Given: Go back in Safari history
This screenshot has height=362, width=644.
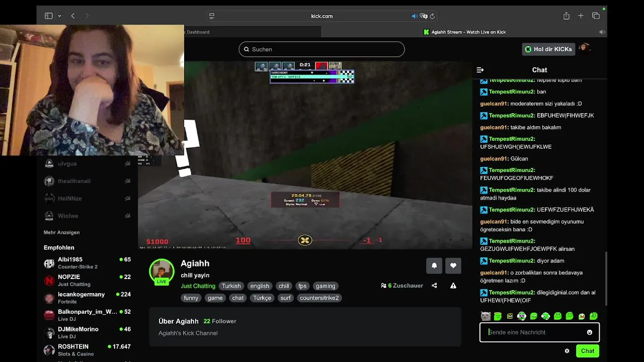Looking at the screenshot, I should tap(73, 16).
